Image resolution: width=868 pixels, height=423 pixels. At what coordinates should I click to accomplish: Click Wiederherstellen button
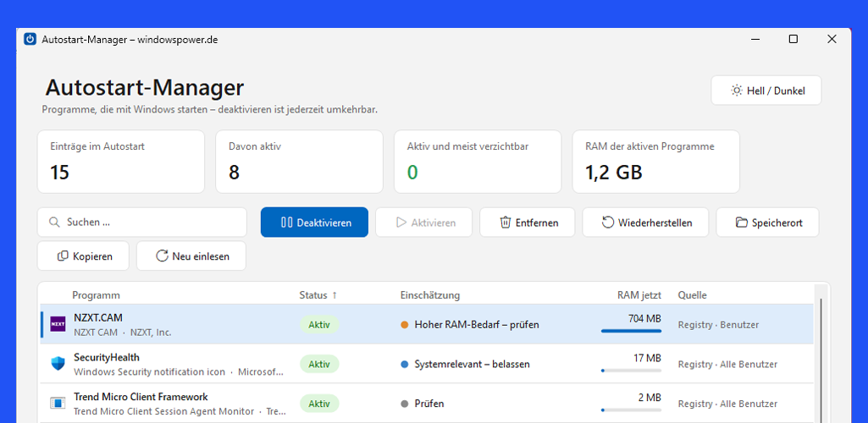(645, 222)
